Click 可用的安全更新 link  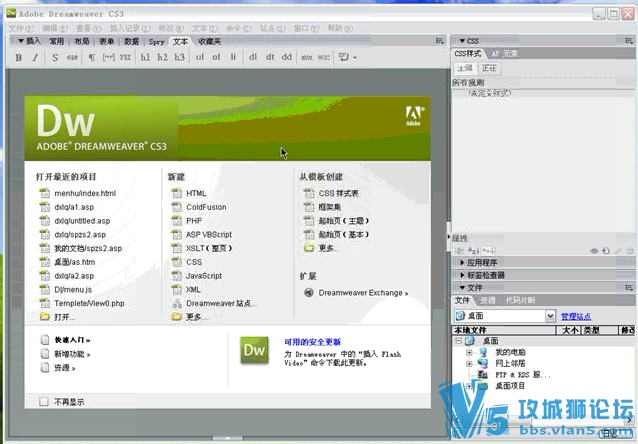[312, 342]
